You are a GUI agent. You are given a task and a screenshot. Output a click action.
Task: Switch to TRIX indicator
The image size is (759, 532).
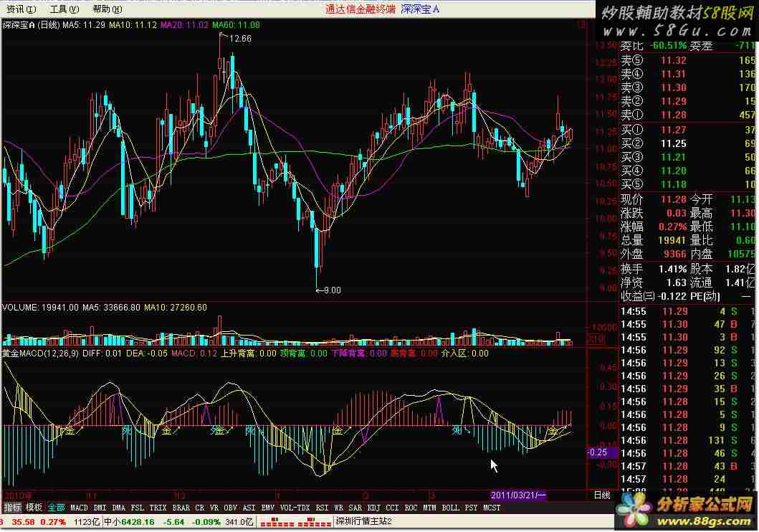[158, 508]
